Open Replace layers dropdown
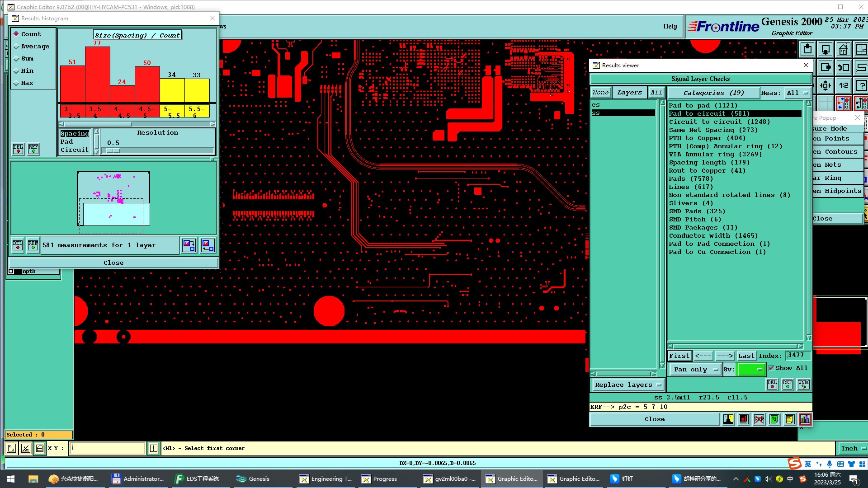 click(x=627, y=385)
